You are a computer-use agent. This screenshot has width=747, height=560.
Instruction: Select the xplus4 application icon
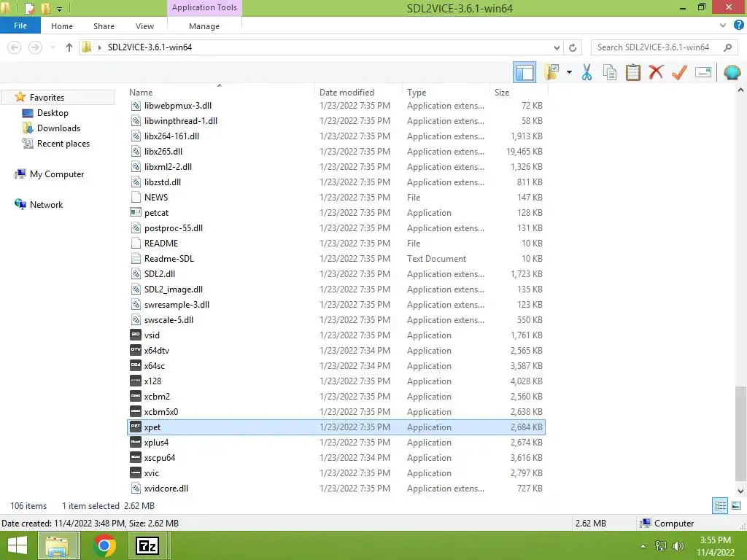(135, 442)
